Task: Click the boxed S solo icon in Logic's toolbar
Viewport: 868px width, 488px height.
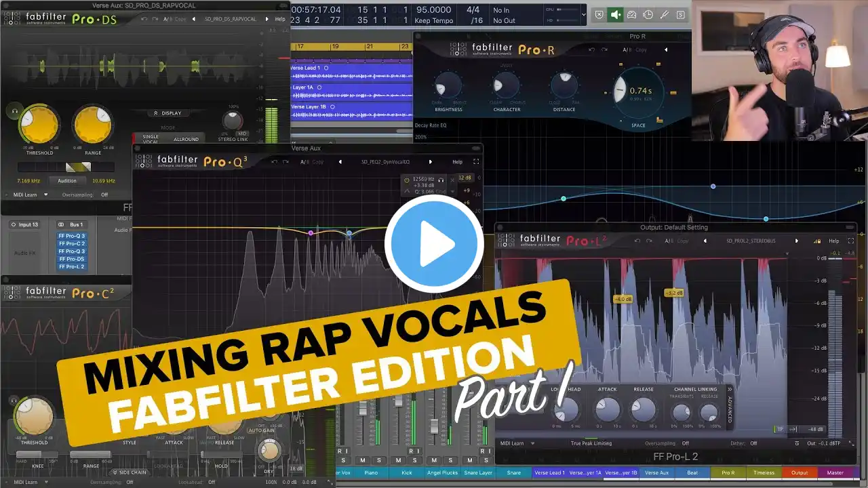Action: click(680, 14)
